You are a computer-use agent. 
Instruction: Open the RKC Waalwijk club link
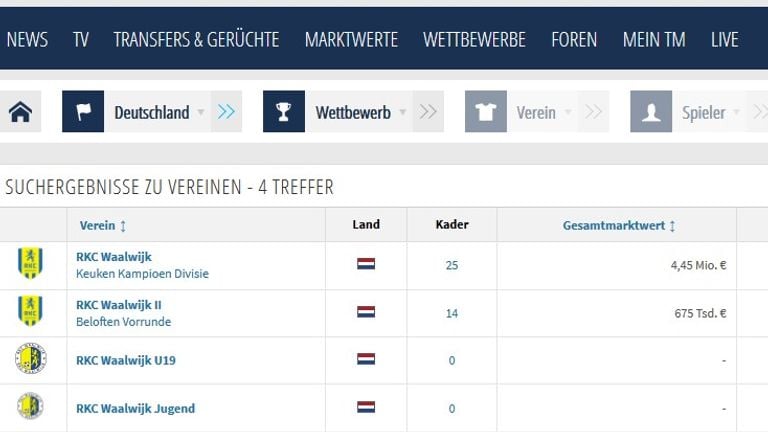pos(114,257)
